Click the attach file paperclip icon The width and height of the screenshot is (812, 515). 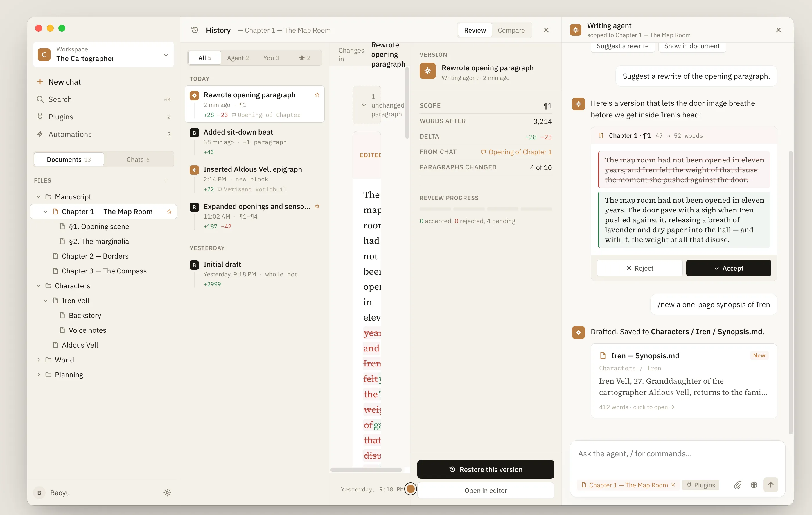(x=737, y=485)
